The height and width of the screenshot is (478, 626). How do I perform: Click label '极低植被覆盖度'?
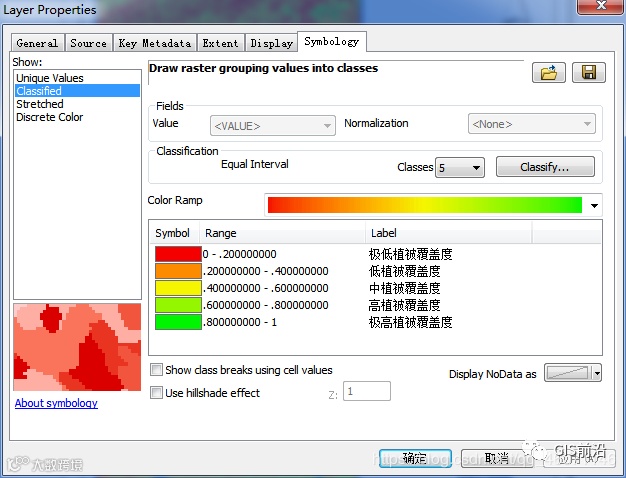[x=410, y=254]
